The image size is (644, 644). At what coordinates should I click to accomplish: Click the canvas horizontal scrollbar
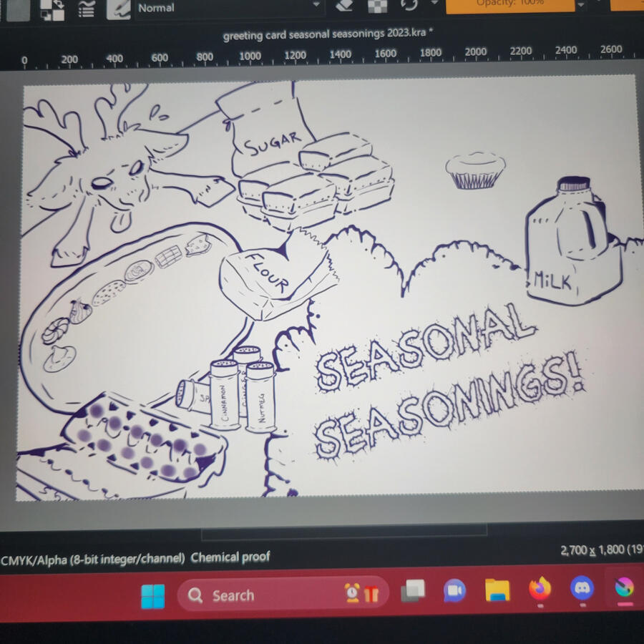[345, 533]
